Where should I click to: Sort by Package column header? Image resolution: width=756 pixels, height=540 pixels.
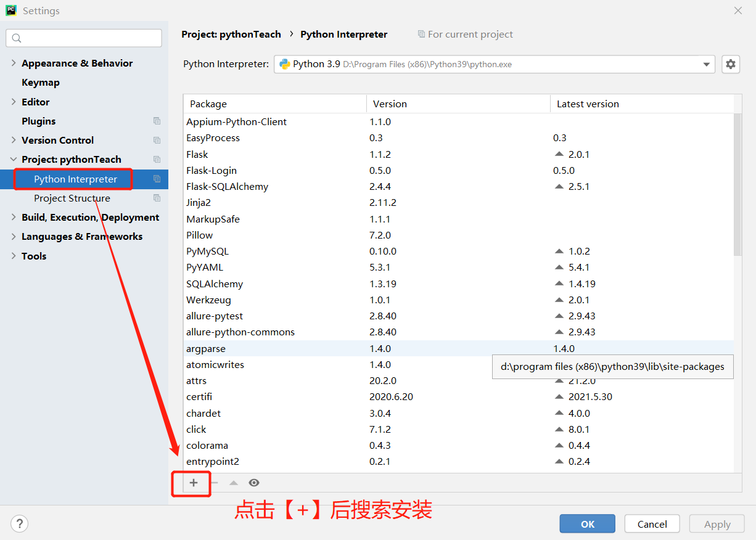(275, 104)
